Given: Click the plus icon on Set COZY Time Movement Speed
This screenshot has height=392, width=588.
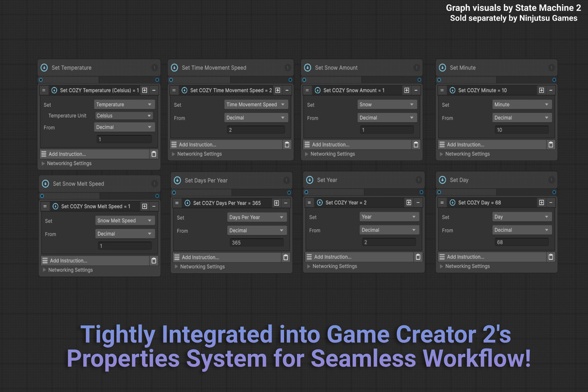Looking at the screenshot, I should (x=277, y=90).
